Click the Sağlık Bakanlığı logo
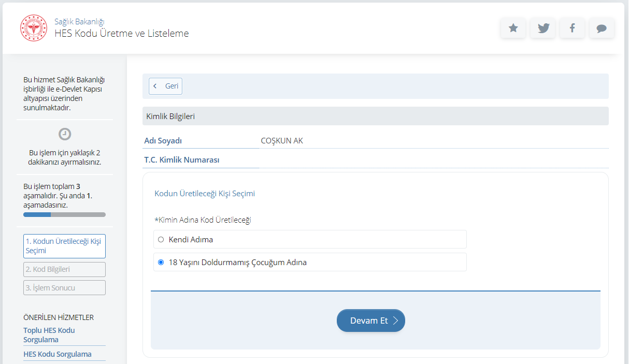Image resolution: width=629 pixels, height=364 pixels. (x=34, y=28)
